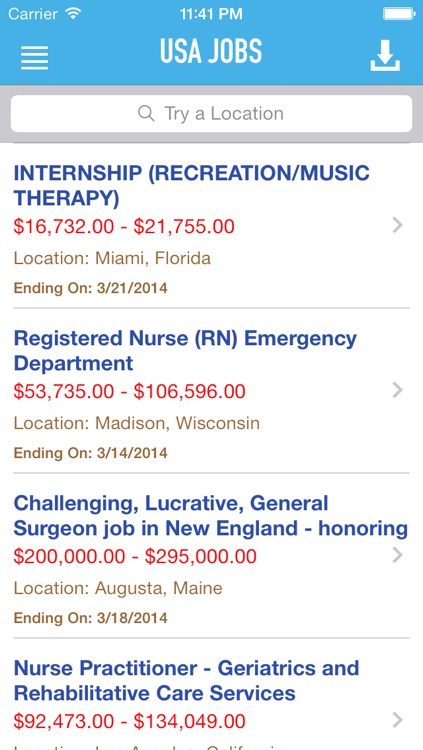
Task: Tap the USA JOBS header title
Action: (211, 51)
